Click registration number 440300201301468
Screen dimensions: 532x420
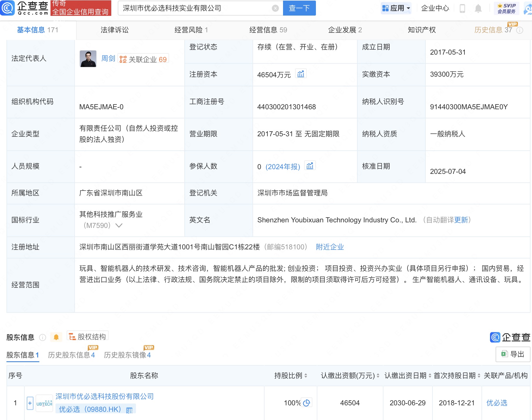287,107
